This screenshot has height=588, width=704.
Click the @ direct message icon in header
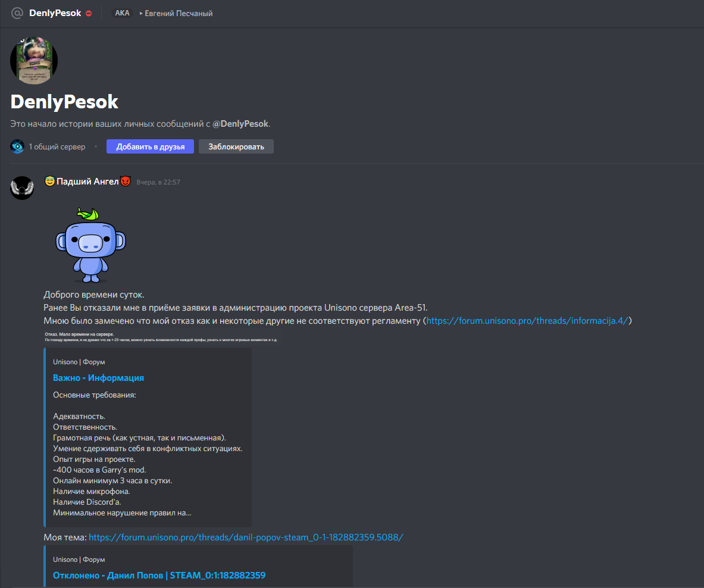(x=17, y=13)
